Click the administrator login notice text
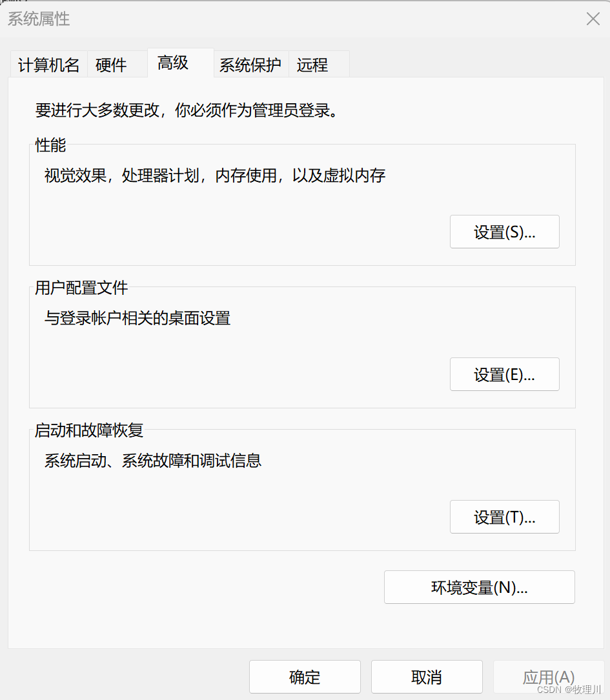The height and width of the screenshot is (700, 610). pos(187,110)
